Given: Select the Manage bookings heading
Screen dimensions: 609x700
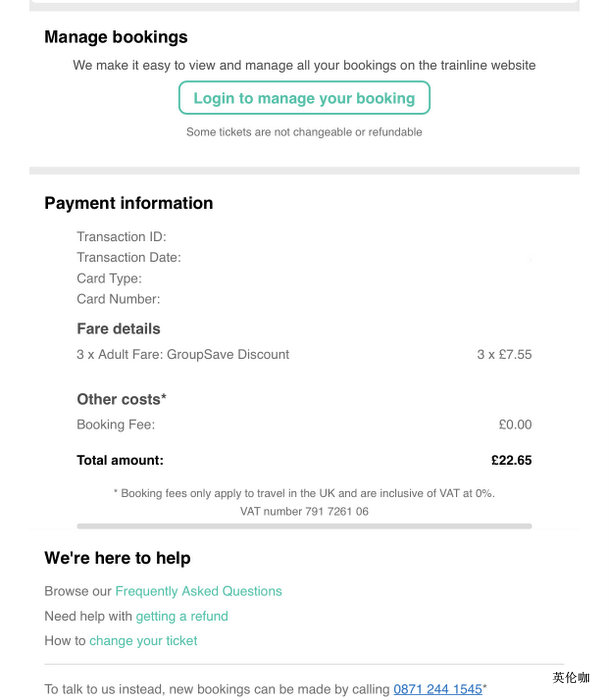Looking at the screenshot, I should tap(116, 37).
